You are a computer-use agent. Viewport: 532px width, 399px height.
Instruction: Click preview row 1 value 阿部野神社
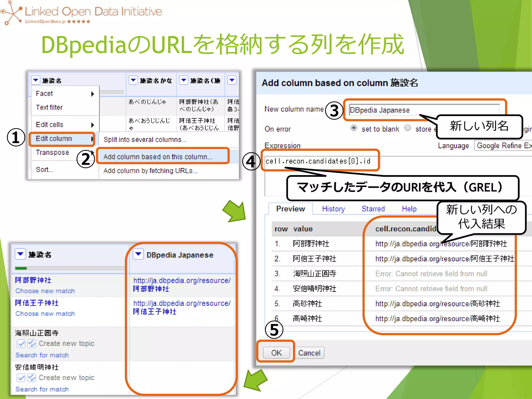pyautogui.click(x=311, y=244)
